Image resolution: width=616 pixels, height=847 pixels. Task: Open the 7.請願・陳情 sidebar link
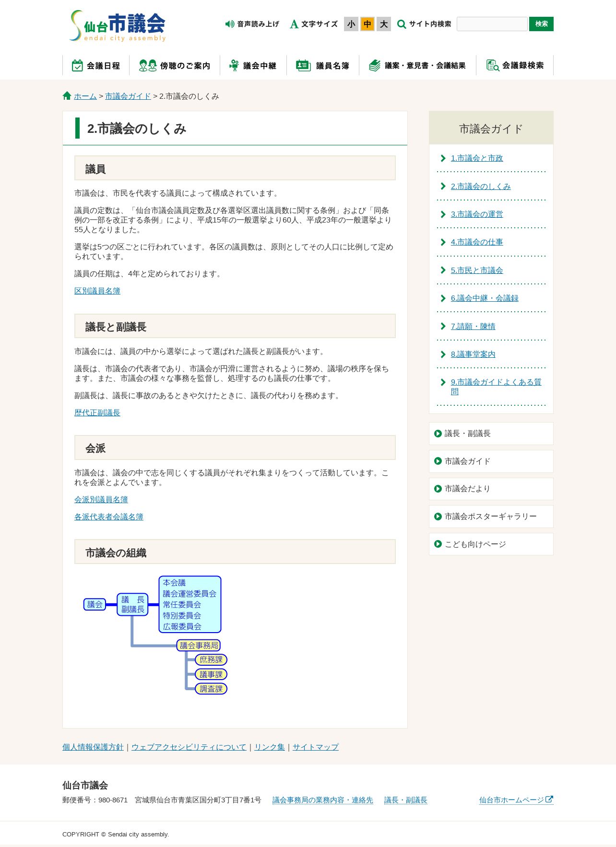tap(473, 327)
